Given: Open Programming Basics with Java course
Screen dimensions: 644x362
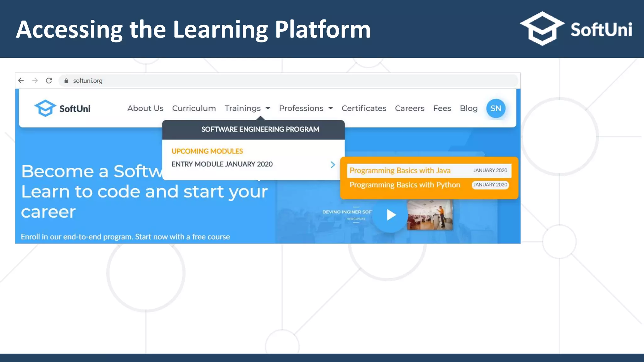Looking at the screenshot, I should [x=429, y=171].
